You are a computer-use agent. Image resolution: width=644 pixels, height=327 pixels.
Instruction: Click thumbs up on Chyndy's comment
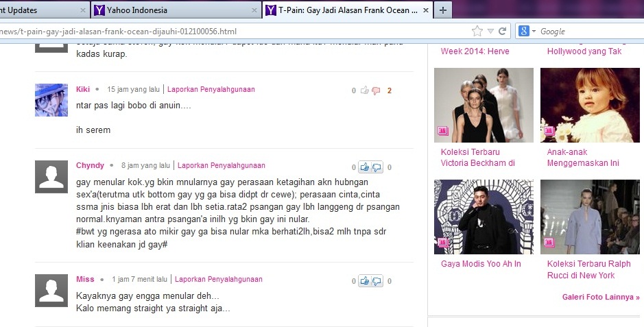(x=365, y=167)
